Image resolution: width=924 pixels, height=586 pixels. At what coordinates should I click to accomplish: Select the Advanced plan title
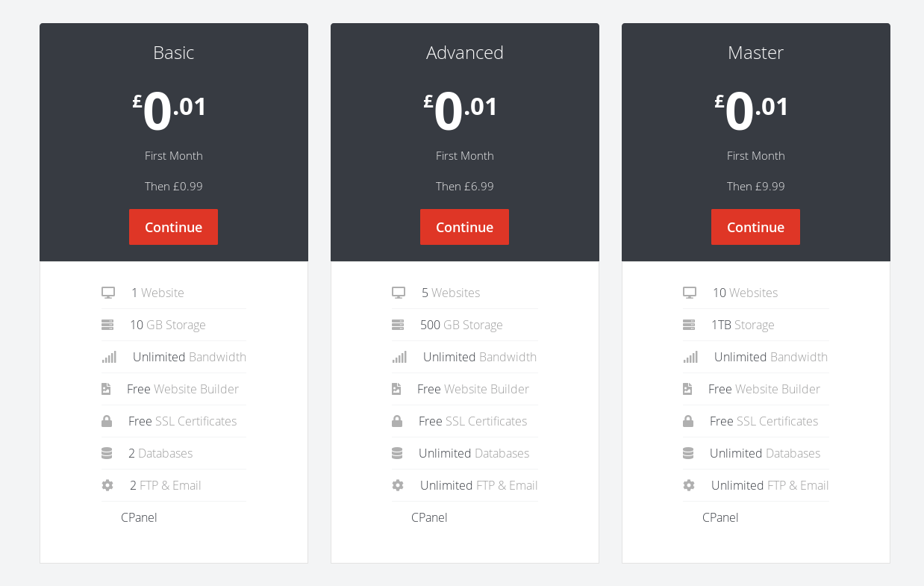click(464, 53)
